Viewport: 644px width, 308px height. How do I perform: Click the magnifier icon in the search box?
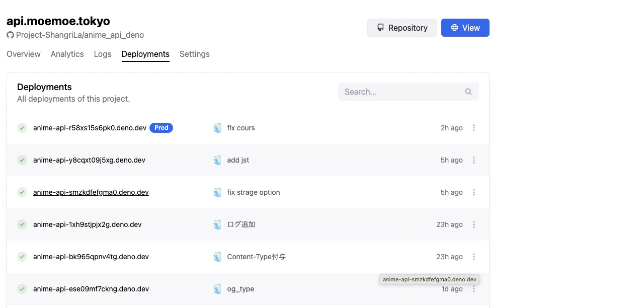[x=468, y=92]
